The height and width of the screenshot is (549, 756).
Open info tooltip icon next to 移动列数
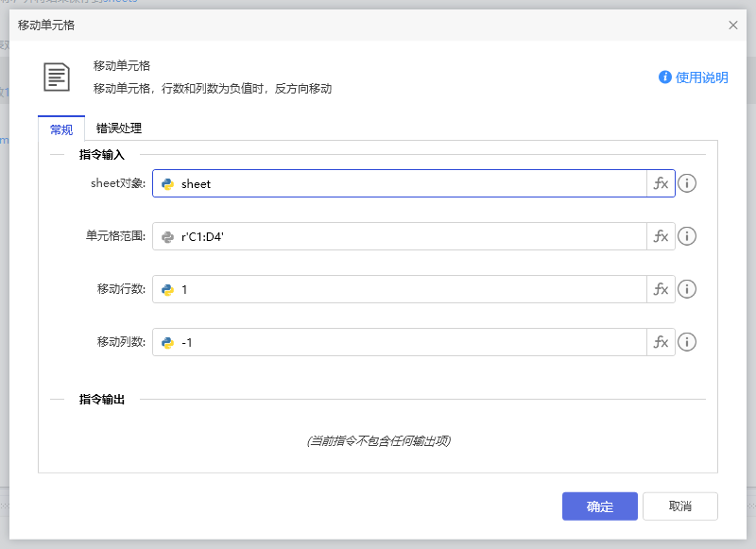coord(687,342)
